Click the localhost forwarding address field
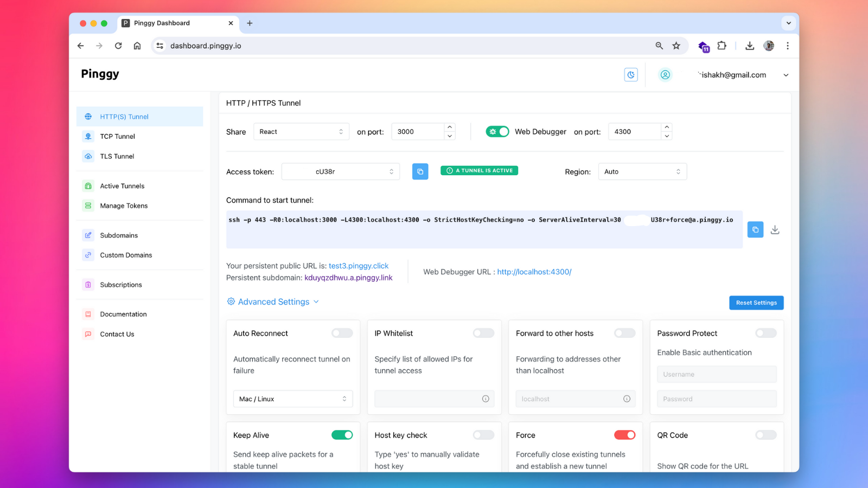 tap(575, 399)
